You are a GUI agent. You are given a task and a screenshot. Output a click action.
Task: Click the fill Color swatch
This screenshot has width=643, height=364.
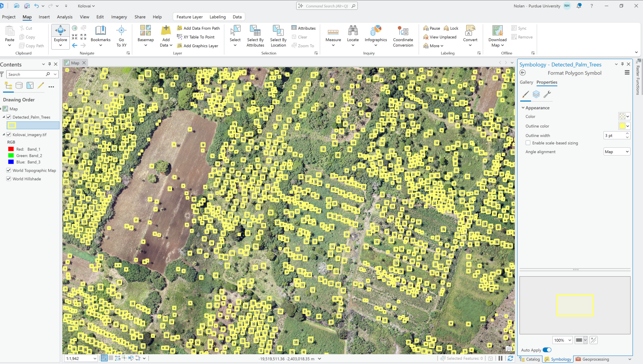pyautogui.click(x=622, y=116)
